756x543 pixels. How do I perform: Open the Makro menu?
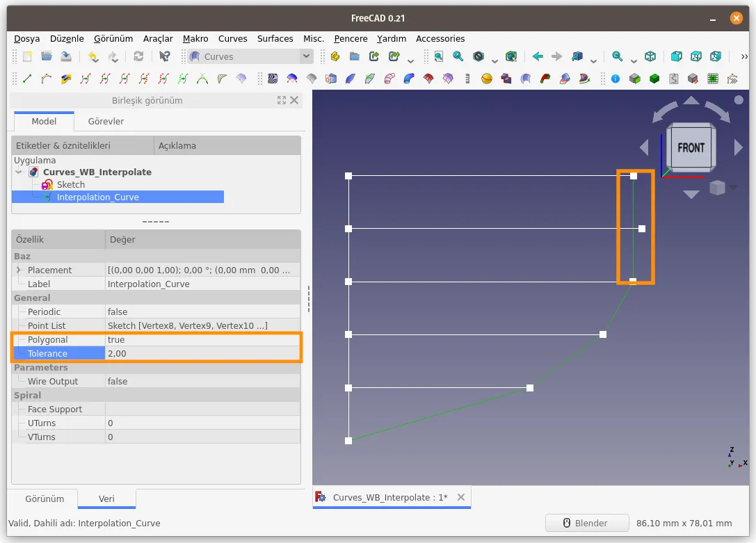(195, 38)
